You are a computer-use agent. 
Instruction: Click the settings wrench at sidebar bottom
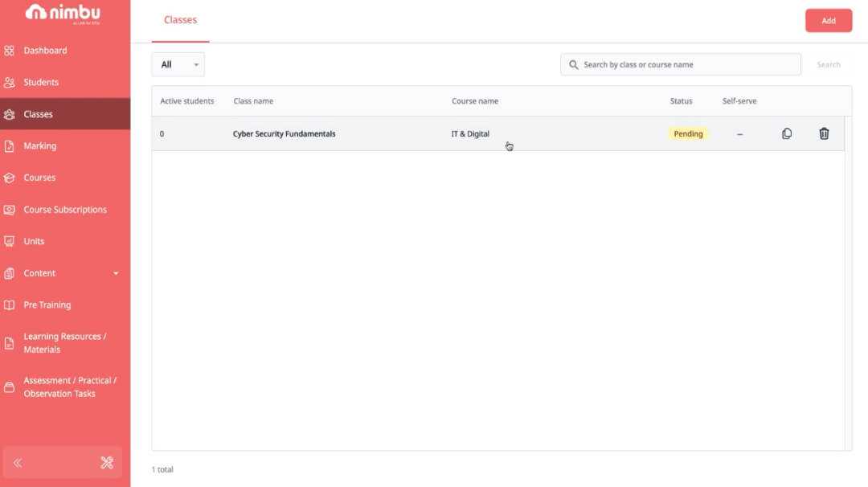[x=107, y=462]
